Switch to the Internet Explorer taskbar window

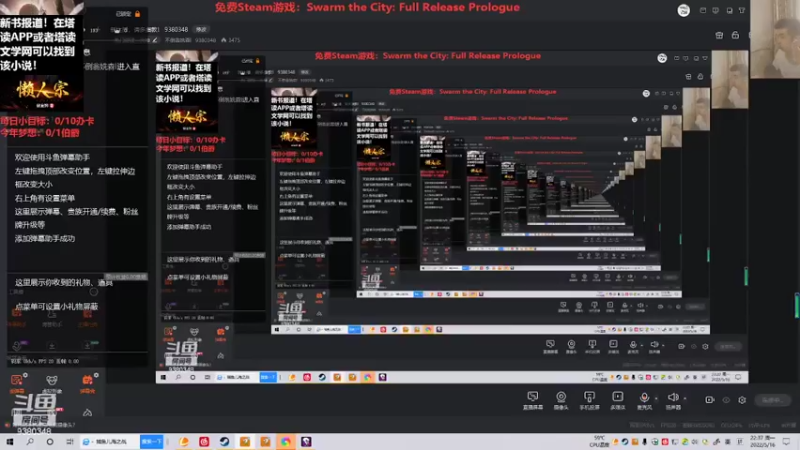(x=109, y=442)
